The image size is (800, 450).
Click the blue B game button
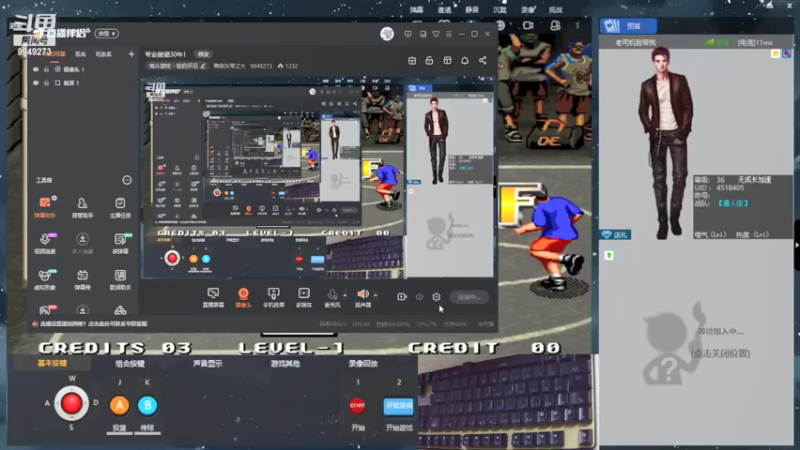point(147,406)
